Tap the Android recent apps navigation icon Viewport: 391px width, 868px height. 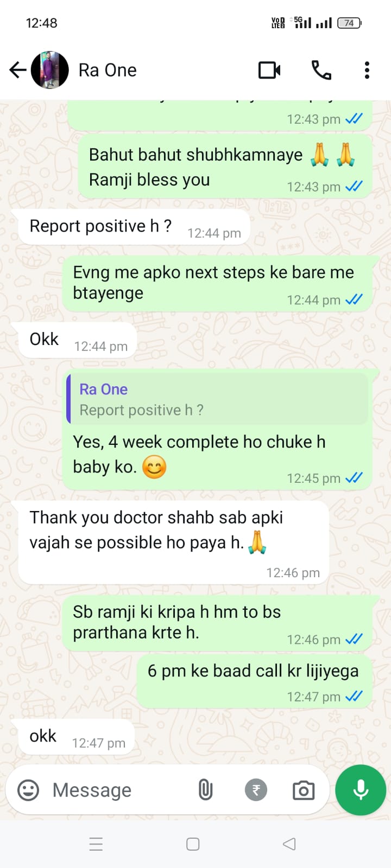(96, 844)
